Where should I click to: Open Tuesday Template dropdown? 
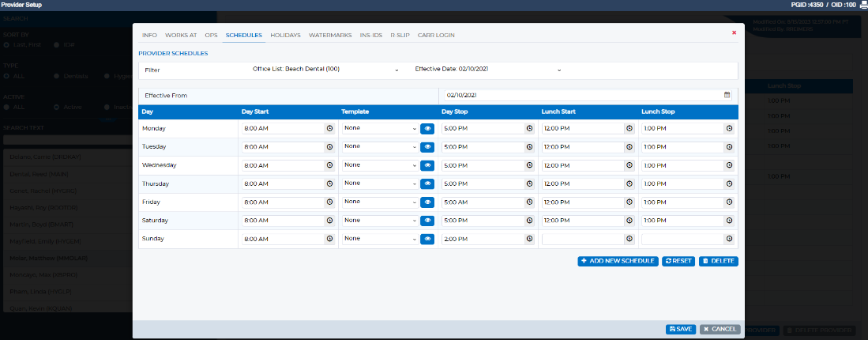coord(381,146)
